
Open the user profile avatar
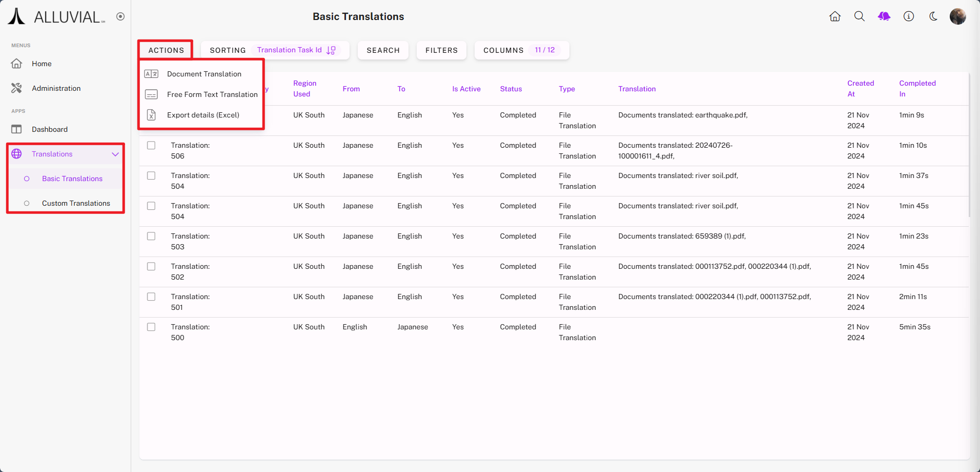957,16
